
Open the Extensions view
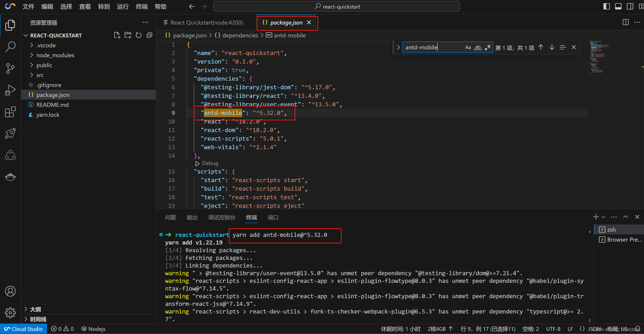(10, 112)
